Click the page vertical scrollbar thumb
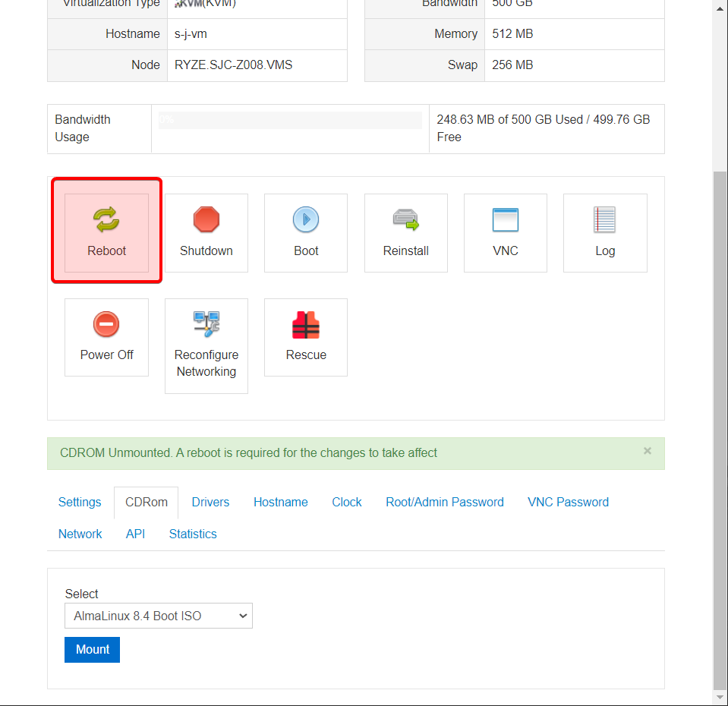Screen dimensions: 728x706 click(x=720, y=429)
